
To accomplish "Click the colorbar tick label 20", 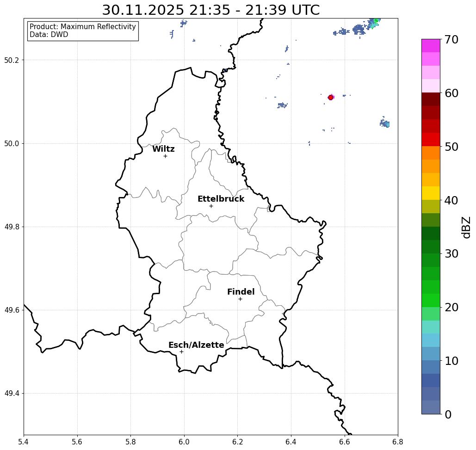I will click(x=451, y=307).
